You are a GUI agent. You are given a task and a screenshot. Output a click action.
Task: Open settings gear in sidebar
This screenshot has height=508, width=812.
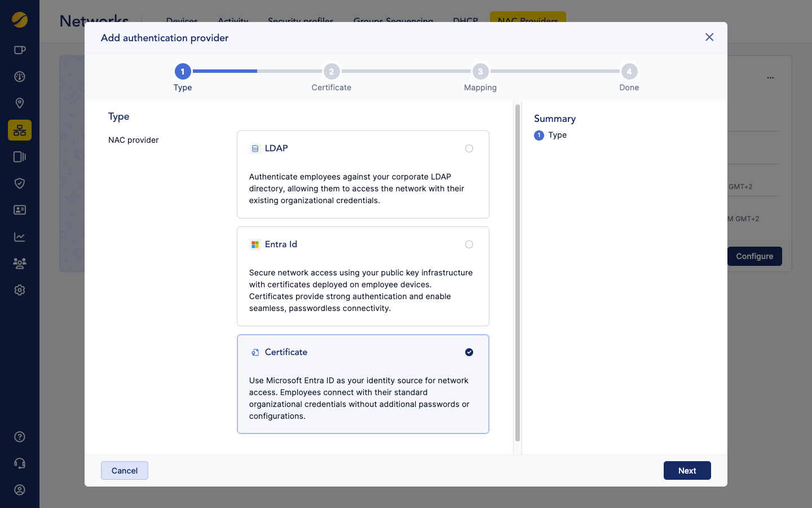point(20,290)
